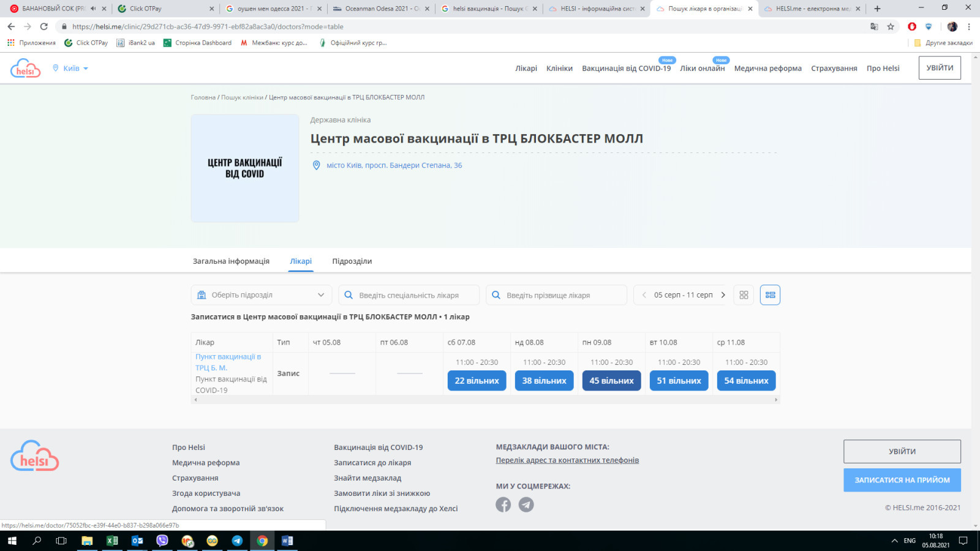Screen dimensions: 980x551
Task: Open Медична реформа menu item
Action: click(x=767, y=68)
